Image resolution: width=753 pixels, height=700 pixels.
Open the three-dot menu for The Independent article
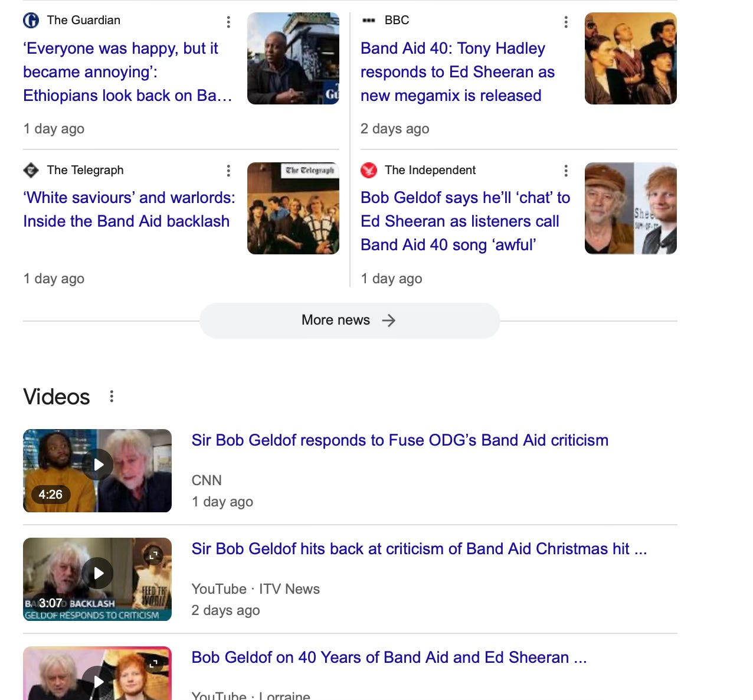tap(566, 171)
